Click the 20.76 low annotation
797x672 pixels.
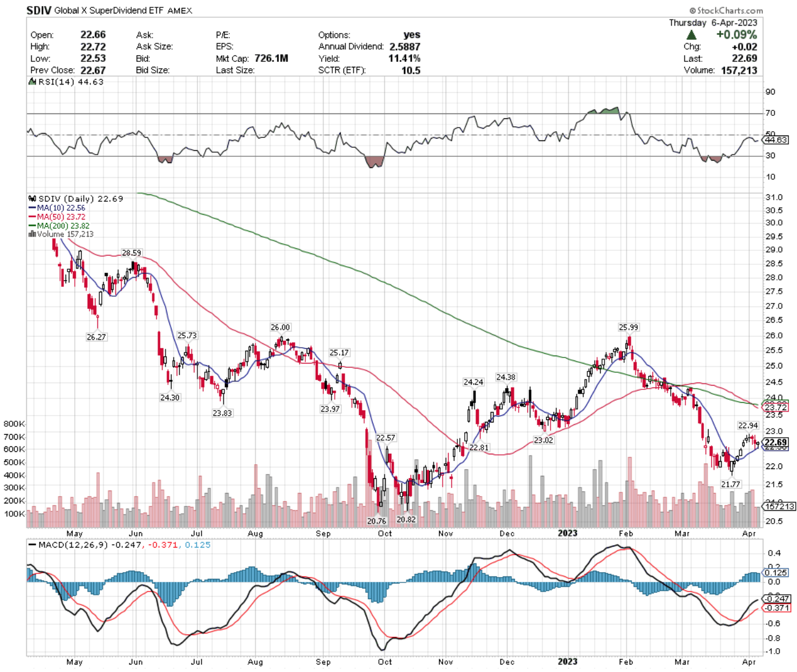pyautogui.click(x=376, y=521)
